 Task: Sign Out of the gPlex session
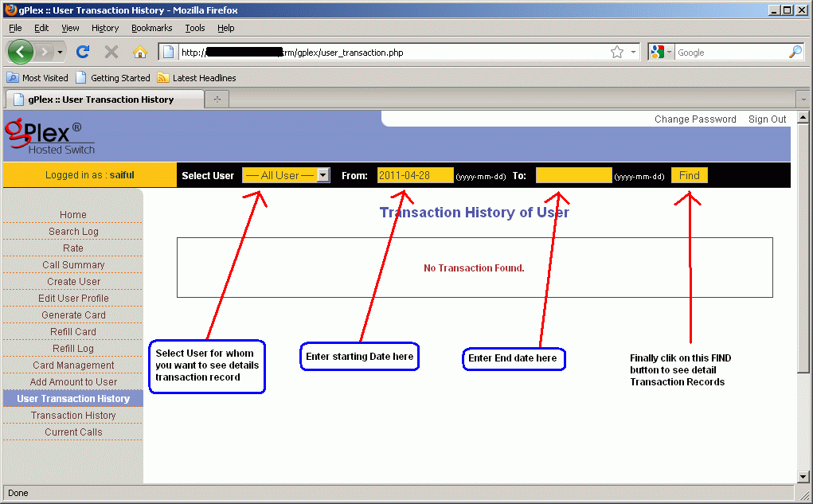pyautogui.click(x=766, y=119)
